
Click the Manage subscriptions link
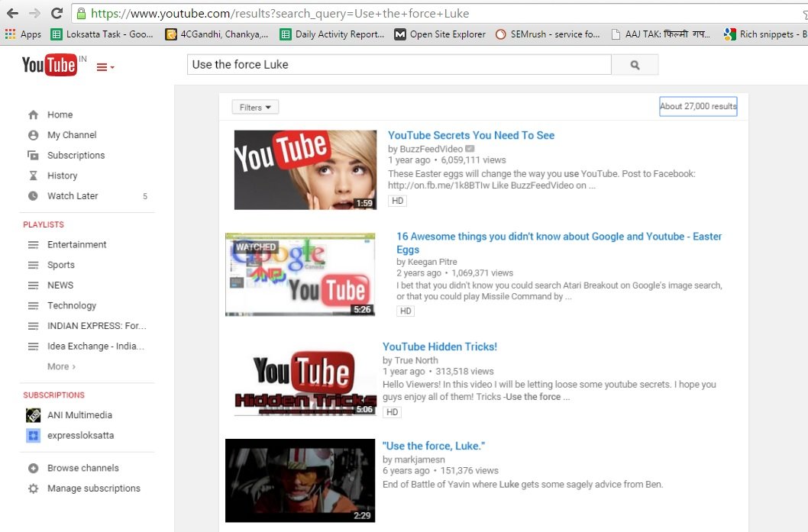click(94, 488)
